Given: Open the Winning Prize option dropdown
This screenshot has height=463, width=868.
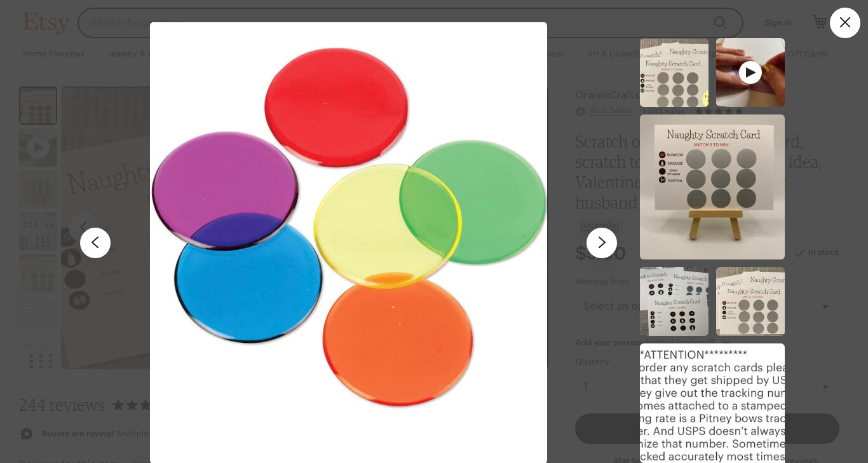Looking at the screenshot, I should (x=708, y=307).
